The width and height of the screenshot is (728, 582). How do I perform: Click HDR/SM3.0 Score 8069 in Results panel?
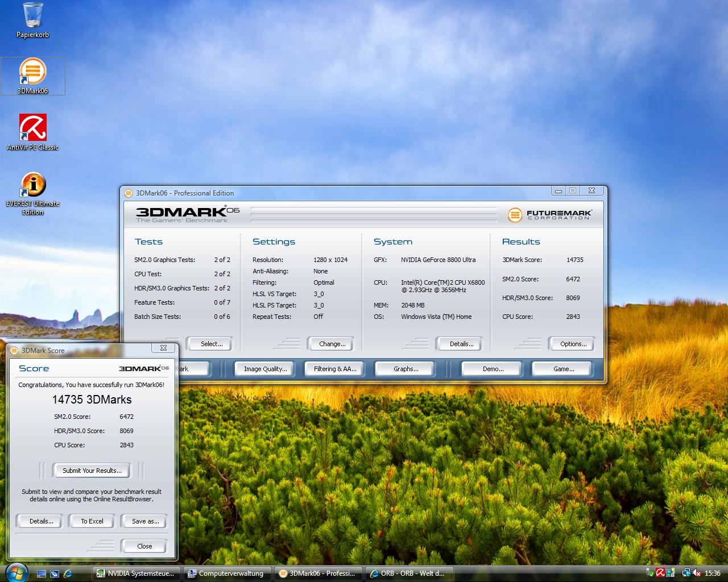coord(541,298)
